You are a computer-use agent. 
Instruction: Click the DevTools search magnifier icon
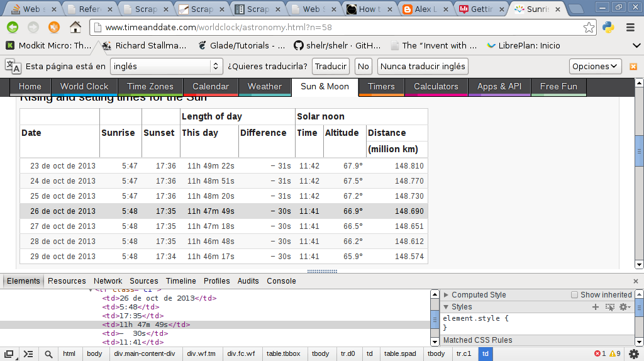[x=48, y=354]
